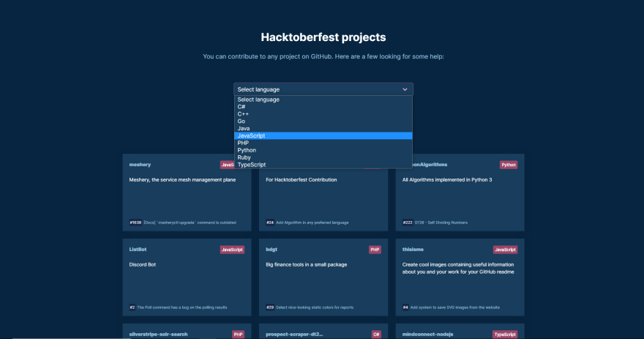This screenshot has width=644, height=339.
Task: Click the C# tag on prospect-scraper card
Action: pyautogui.click(x=376, y=335)
